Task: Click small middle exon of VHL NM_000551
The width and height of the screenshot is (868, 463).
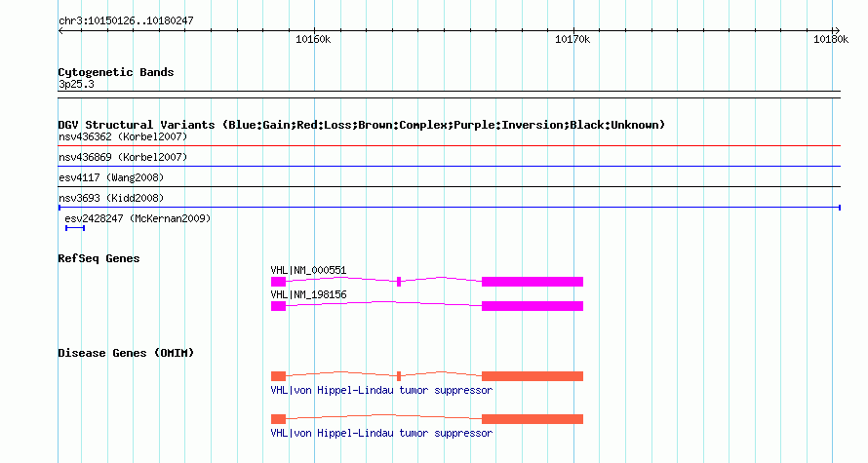Action: 399,282
